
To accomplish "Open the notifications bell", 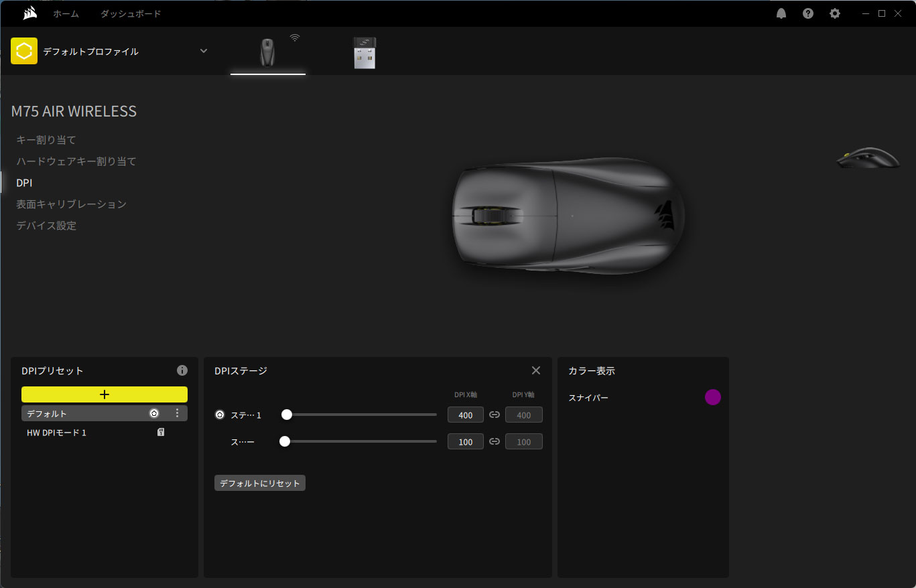I will click(x=781, y=13).
